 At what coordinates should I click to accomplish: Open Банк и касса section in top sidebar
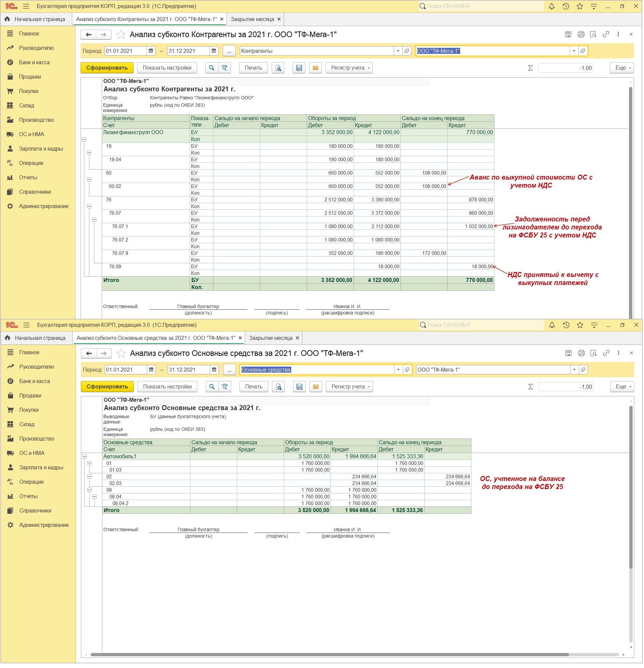click(34, 62)
